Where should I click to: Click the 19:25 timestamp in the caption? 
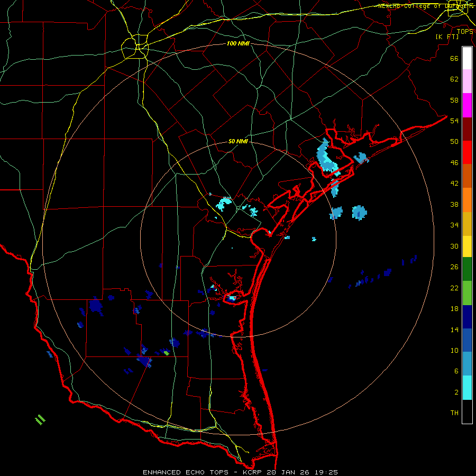327,472
